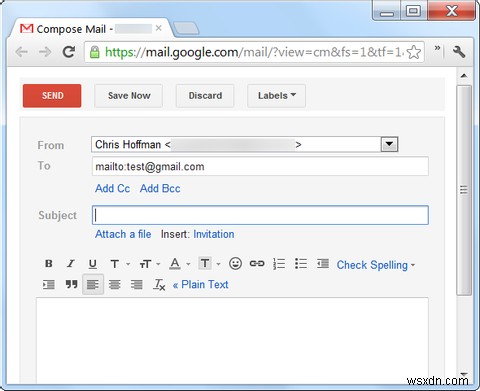This screenshot has height=391, width=480.
Task: Insert an Invitation via the link
Action: click(214, 234)
